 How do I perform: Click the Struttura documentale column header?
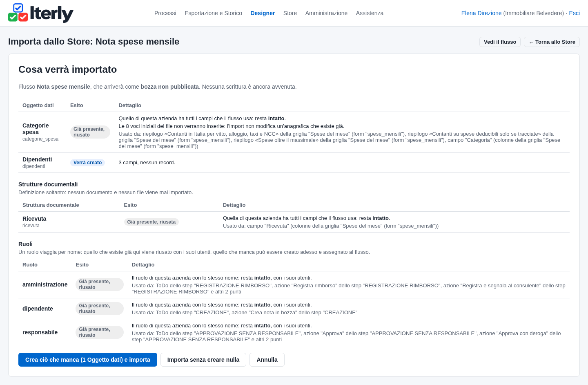(51, 205)
